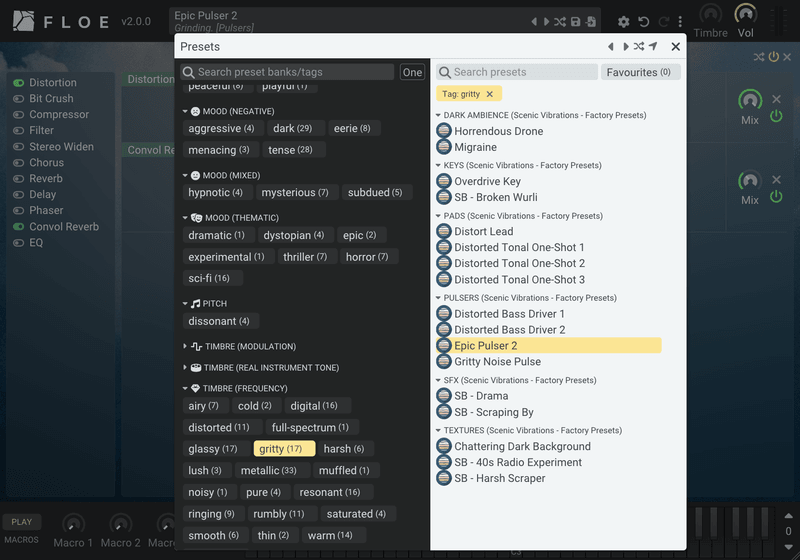Load next preset arrow in Presets header

[x=626, y=46]
